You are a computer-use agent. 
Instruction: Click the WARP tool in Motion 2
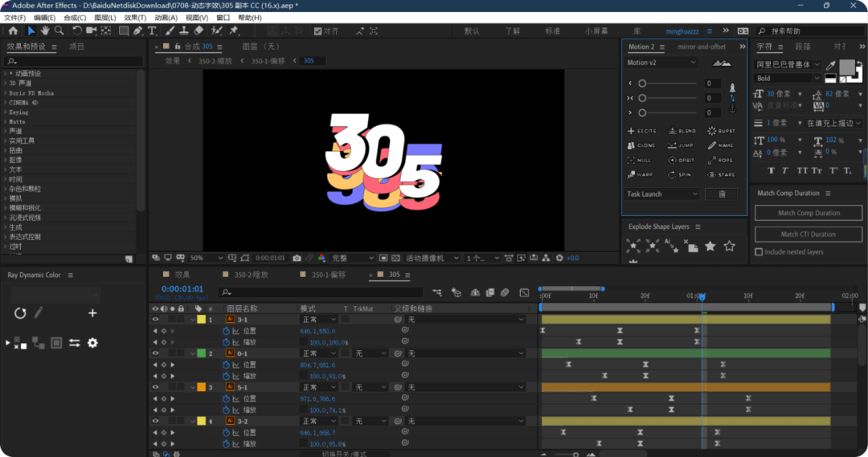pos(640,175)
